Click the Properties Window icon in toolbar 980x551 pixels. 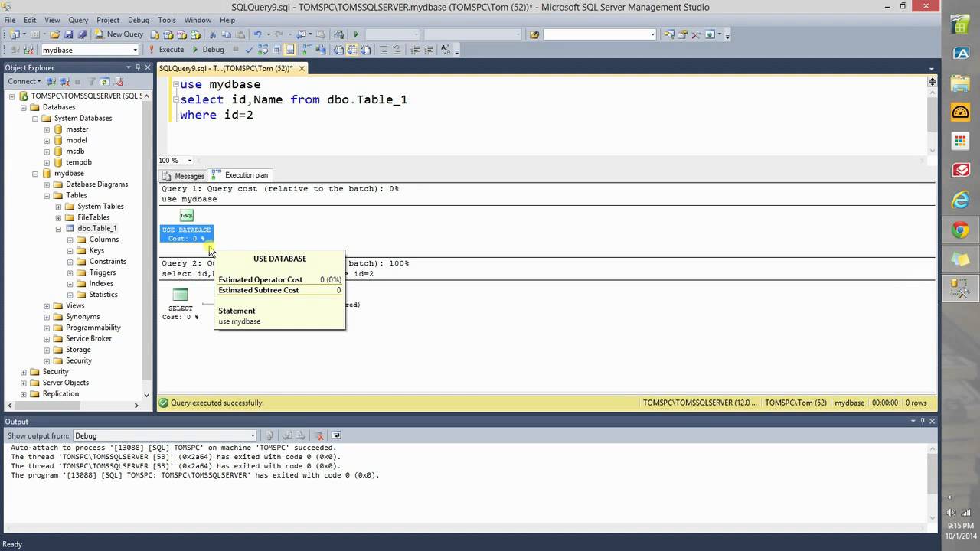682,34
